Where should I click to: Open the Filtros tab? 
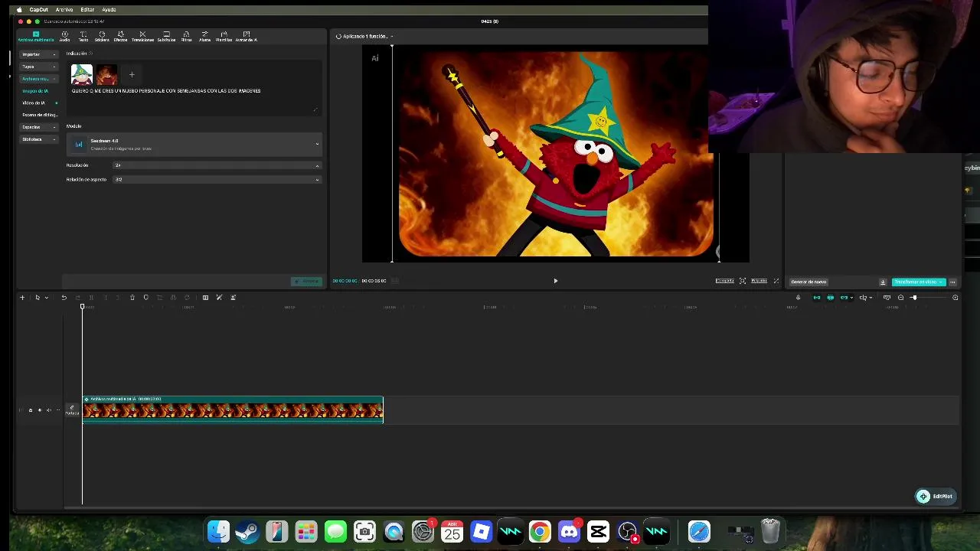pyautogui.click(x=186, y=36)
